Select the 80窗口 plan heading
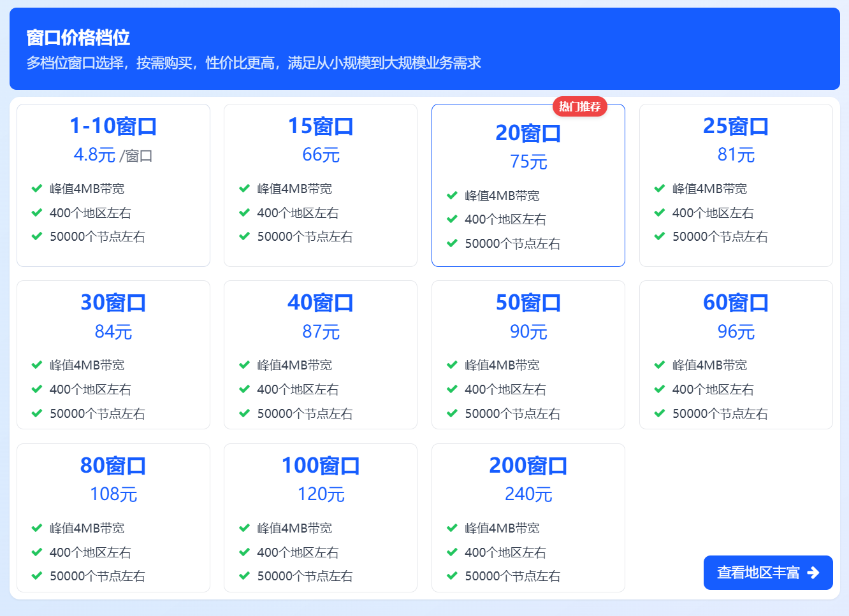Screen dimensions: 849x616 [113, 466]
